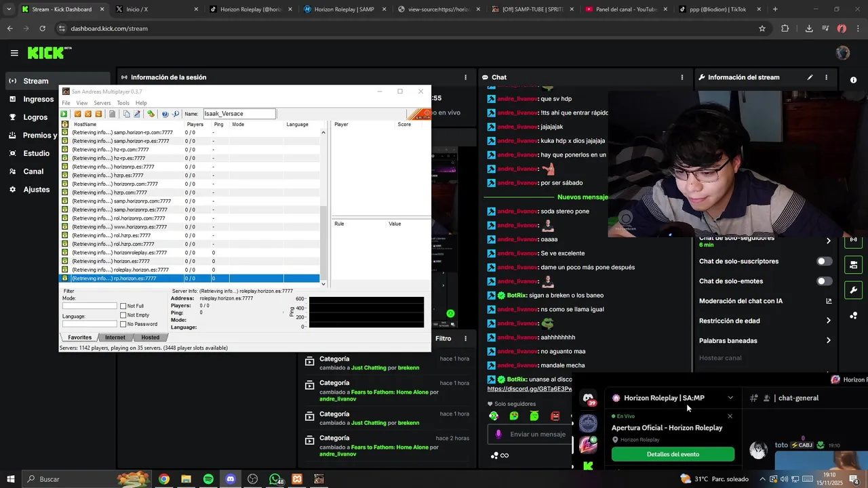Click the broadcast signal icon in right sidebar
This screenshot has height=488, width=868.
pyautogui.click(x=853, y=239)
